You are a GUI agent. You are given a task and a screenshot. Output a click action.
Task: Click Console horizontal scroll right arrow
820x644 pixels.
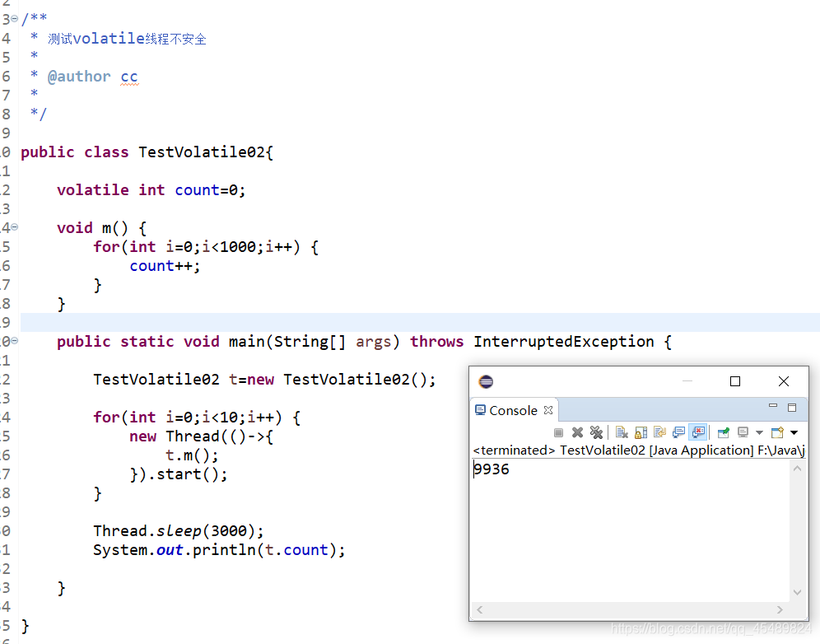click(780, 609)
